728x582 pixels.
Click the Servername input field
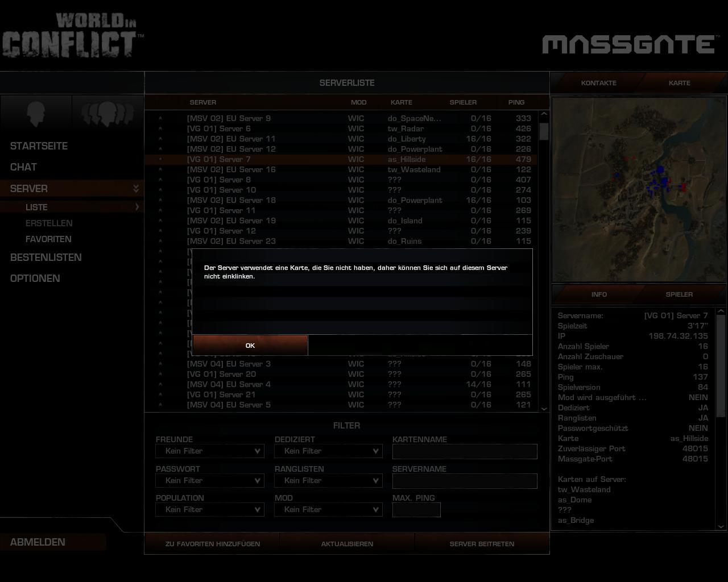point(465,481)
